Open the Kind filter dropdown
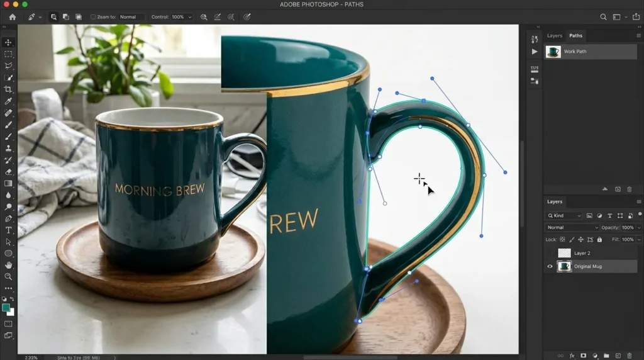 [564, 215]
